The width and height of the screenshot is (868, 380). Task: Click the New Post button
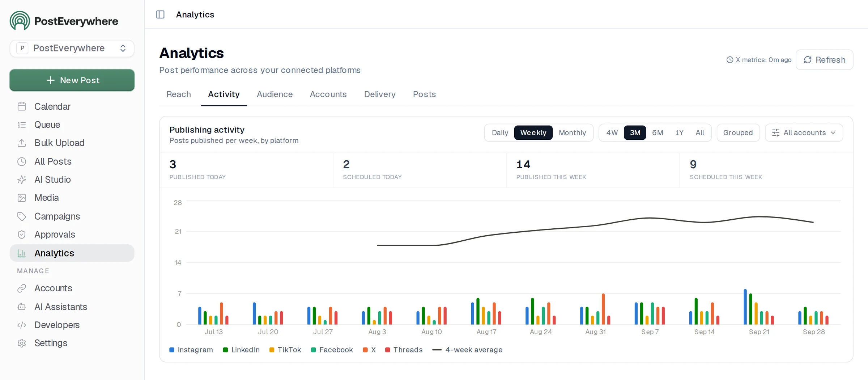point(72,80)
